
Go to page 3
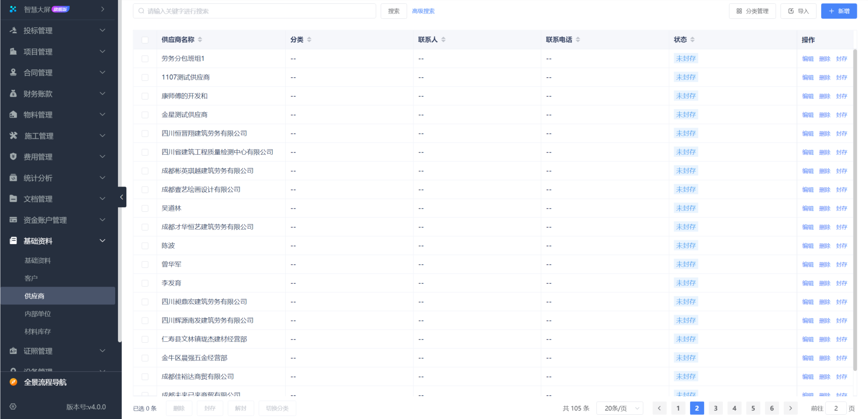click(x=715, y=408)
